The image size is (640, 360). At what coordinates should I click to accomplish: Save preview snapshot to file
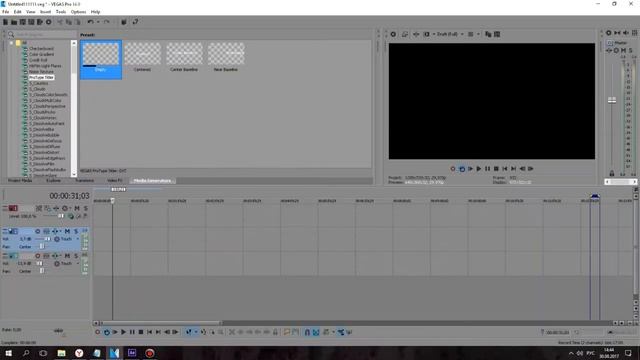click(x=497, y=34)
